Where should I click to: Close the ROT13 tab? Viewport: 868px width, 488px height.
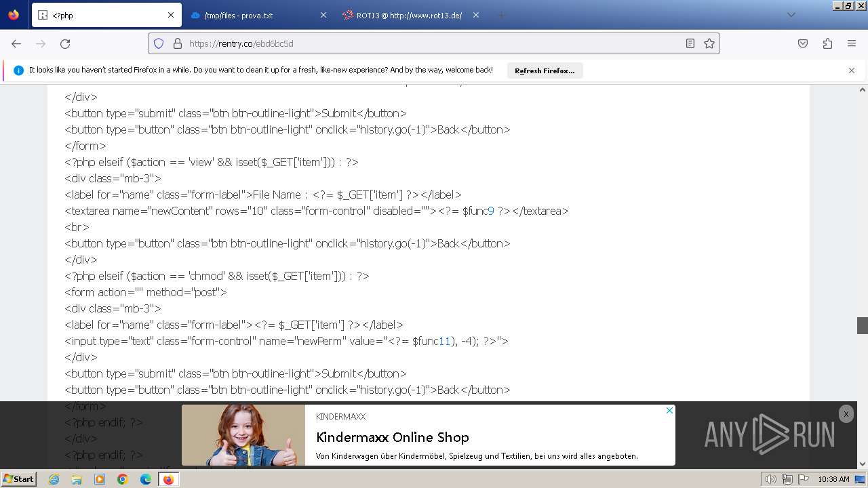(476, 15)
